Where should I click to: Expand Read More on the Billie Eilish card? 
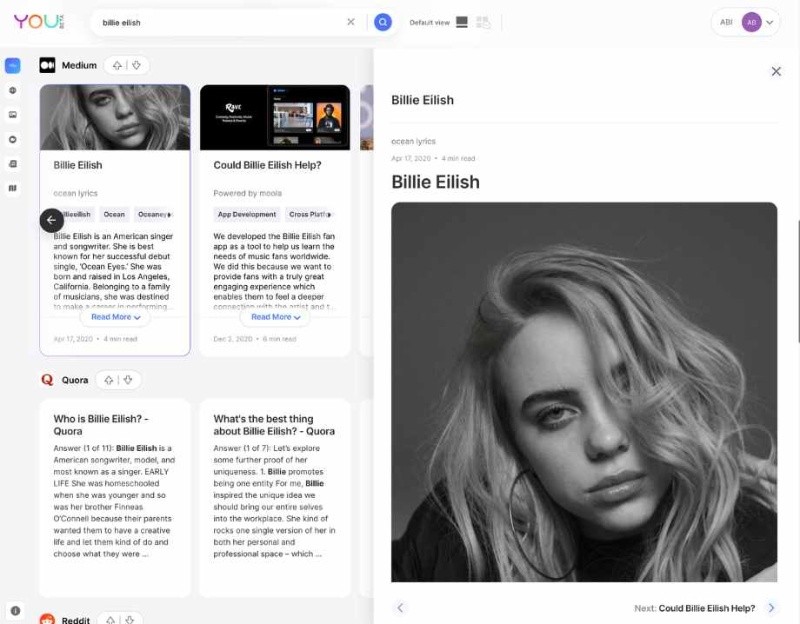115,317
